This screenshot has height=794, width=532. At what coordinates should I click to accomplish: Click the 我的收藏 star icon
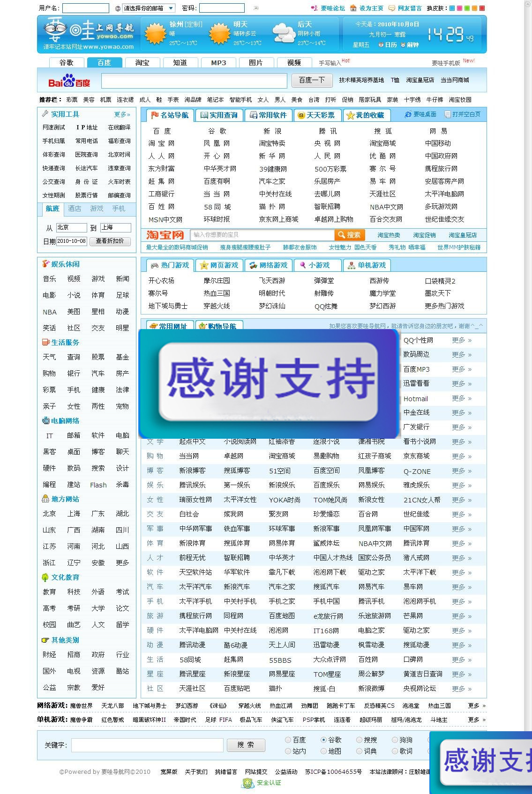(x=350, y=115)
